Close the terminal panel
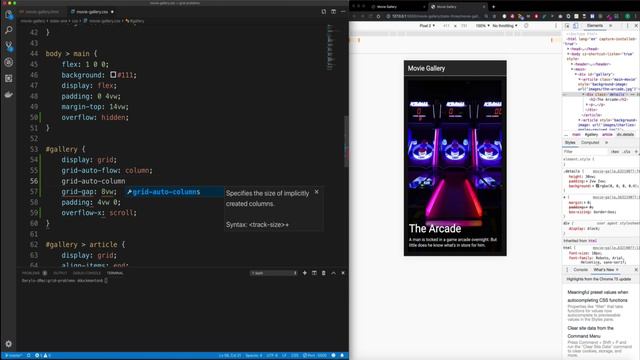640x360 pixels. click(x=343, y=273)
